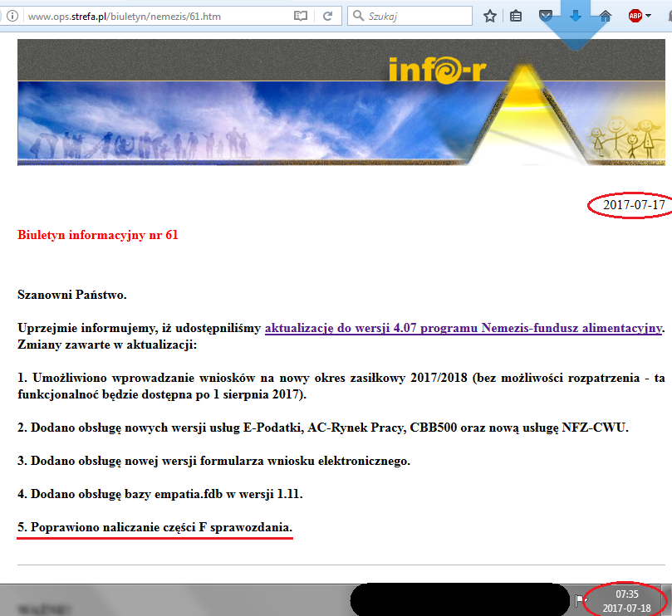Viewport: 672px width, 616px height.
Task: Click the info-r logo in banner
Action: pyautogui.click(x=438, y=71)
